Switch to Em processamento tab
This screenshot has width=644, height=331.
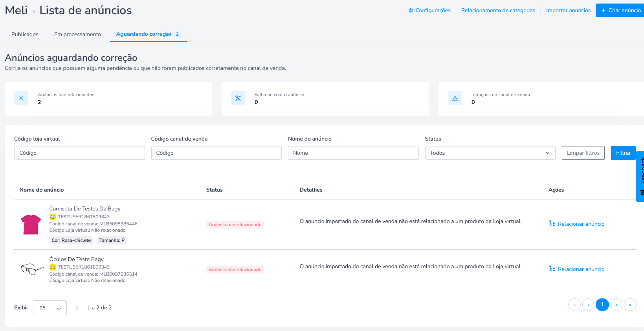point(77,34)
